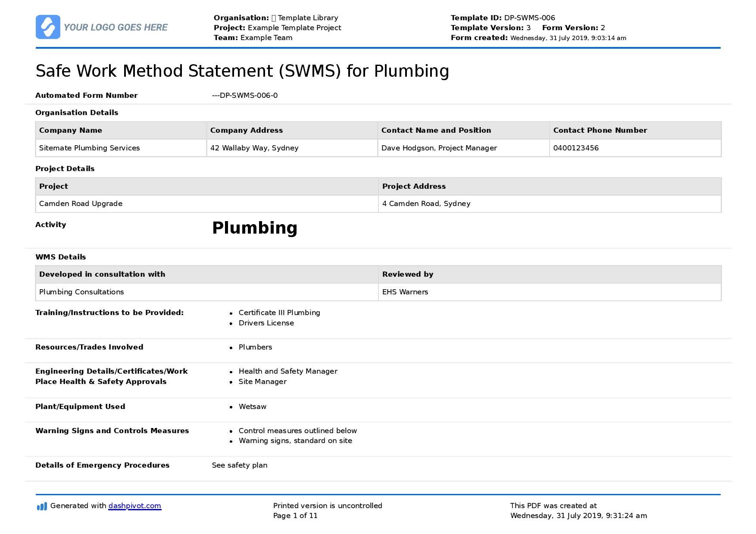Click the blue company logo icon
The width and height of the screenshot is (756, 534).
[x=48, y=27]
